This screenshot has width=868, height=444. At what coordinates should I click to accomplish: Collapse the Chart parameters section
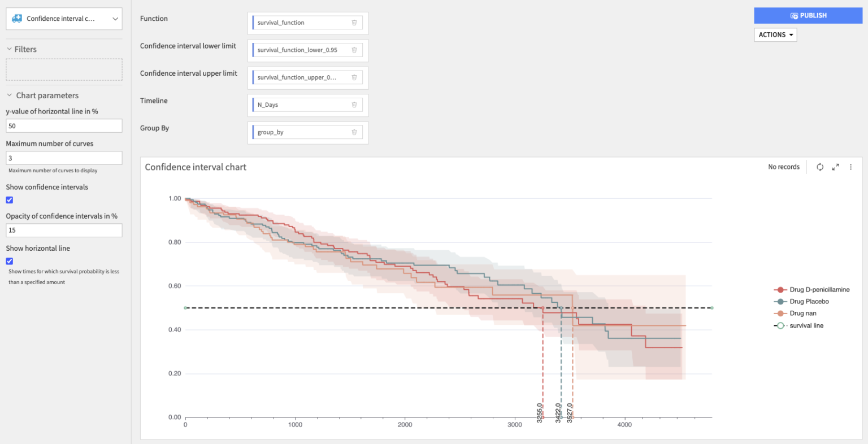[x=8, y=95]
